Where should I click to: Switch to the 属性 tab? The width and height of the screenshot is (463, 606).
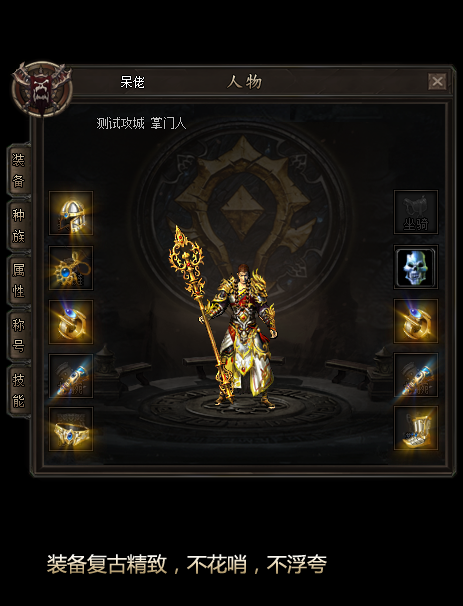coord(19,280)
